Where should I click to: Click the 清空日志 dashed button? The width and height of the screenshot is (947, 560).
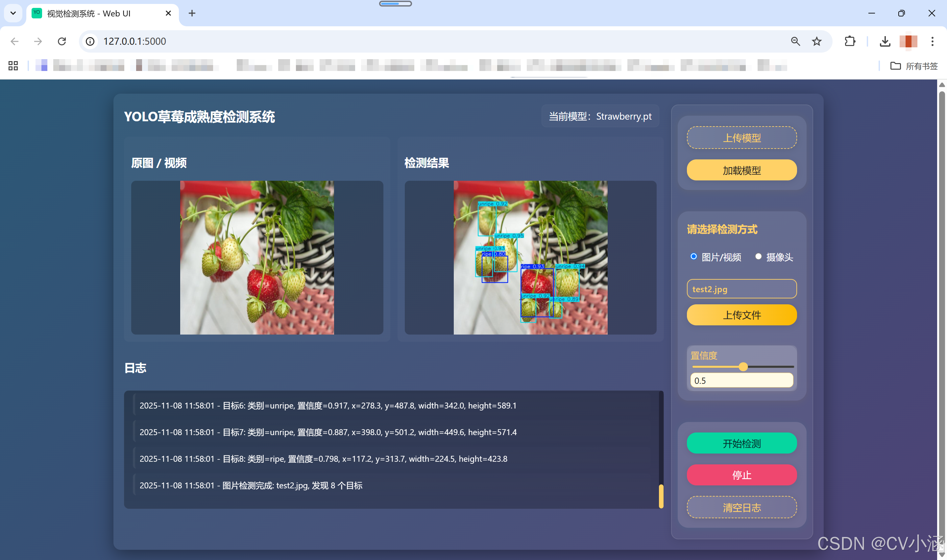click(741, 507)
